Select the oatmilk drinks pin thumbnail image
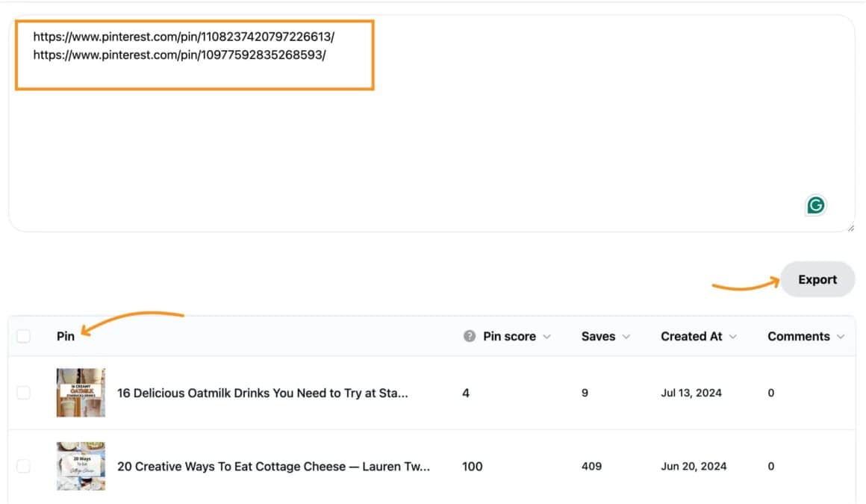The height and width of the screenshot is (504, 866). [x=81, y=393]
